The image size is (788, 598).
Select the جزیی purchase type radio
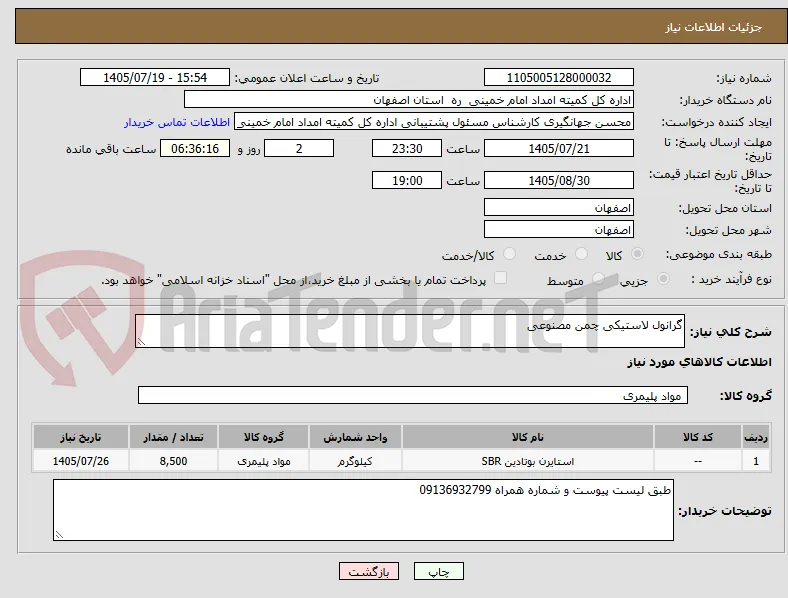click(x=663, y=278)
